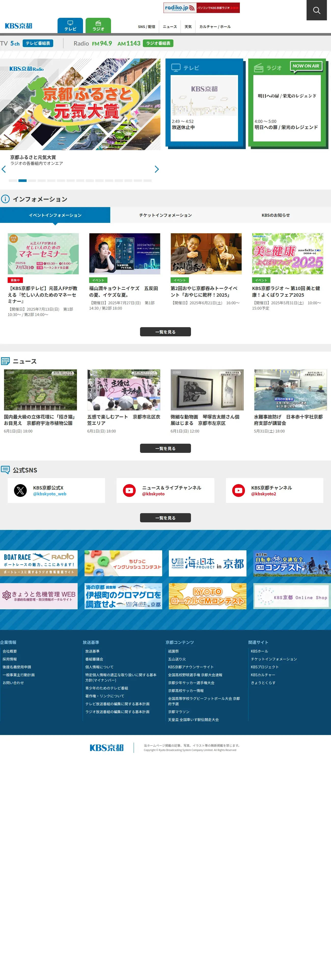Click the KBS京都 header logo
This screenshot has width=331, height=980.
(x=19, y=26)
